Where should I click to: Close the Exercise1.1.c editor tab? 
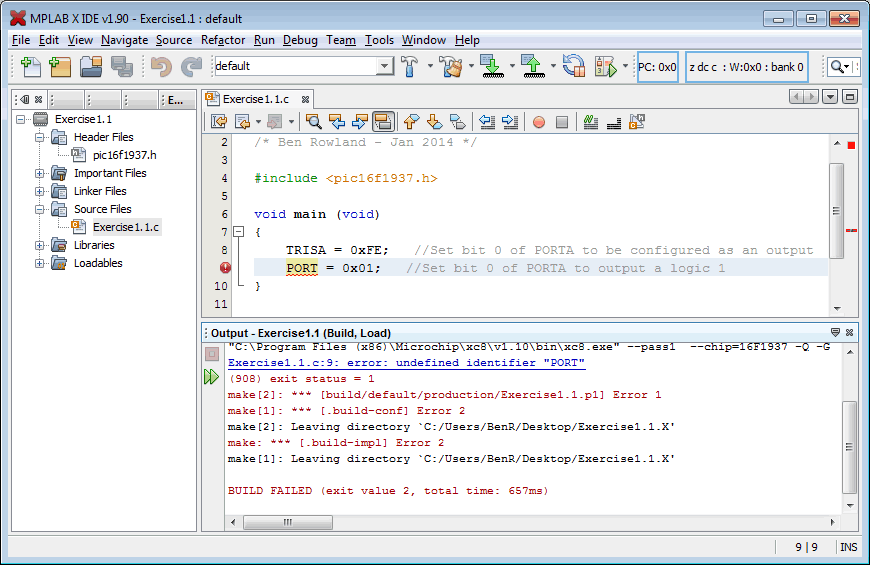[x=305, y=99]
